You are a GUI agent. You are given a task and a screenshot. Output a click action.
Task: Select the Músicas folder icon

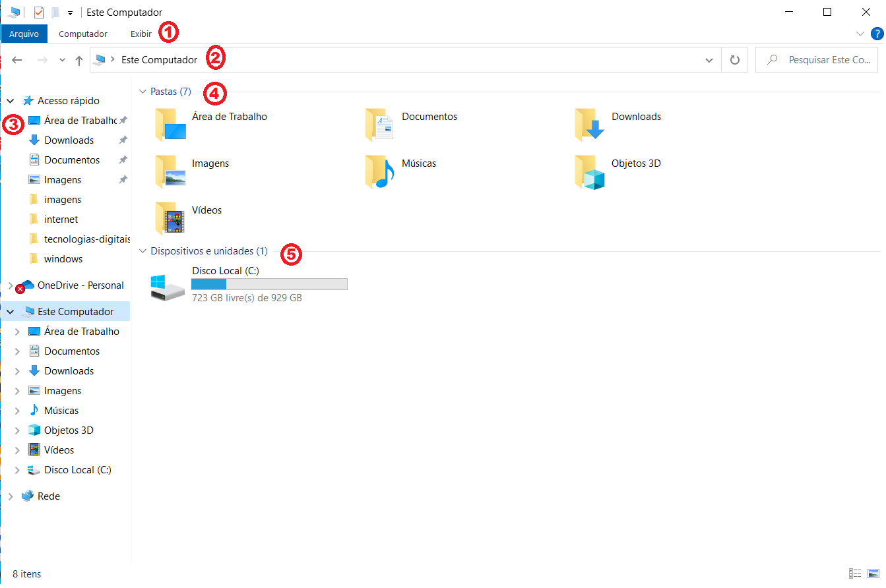click(x=380, y=171)
